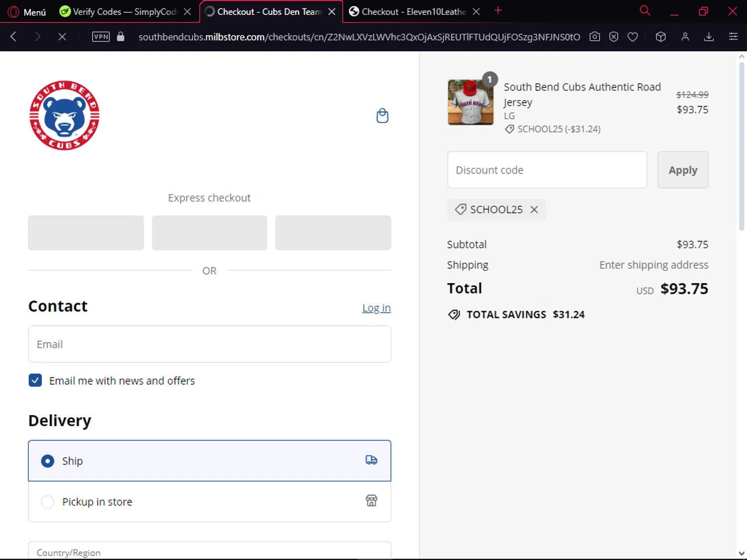Go back to previous page
The image size is (747, 560).
click(13, 36)
